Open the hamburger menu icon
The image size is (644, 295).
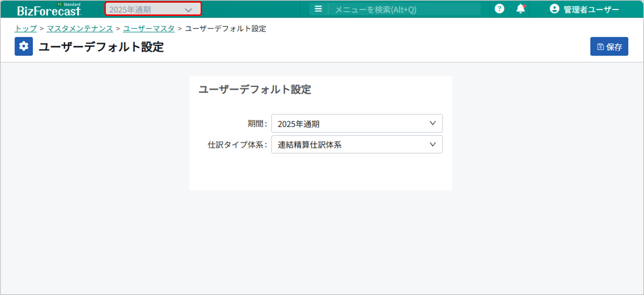(x=318, y=9)
